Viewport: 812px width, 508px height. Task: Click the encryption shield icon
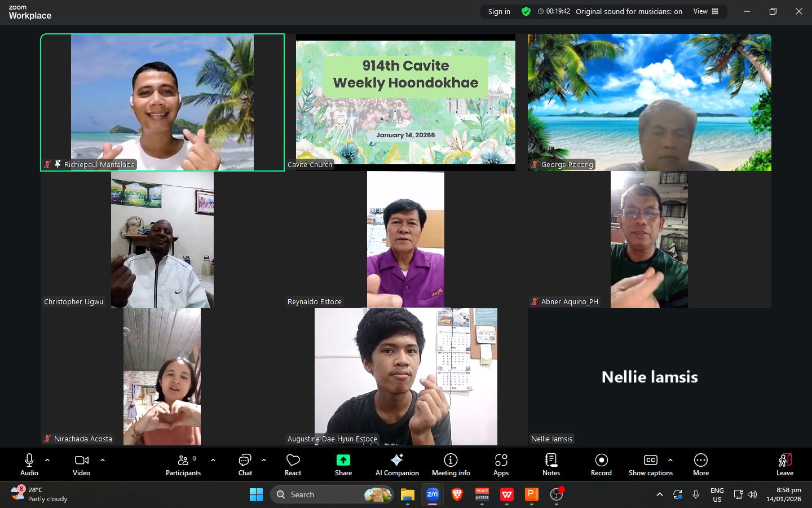(526, 11)
